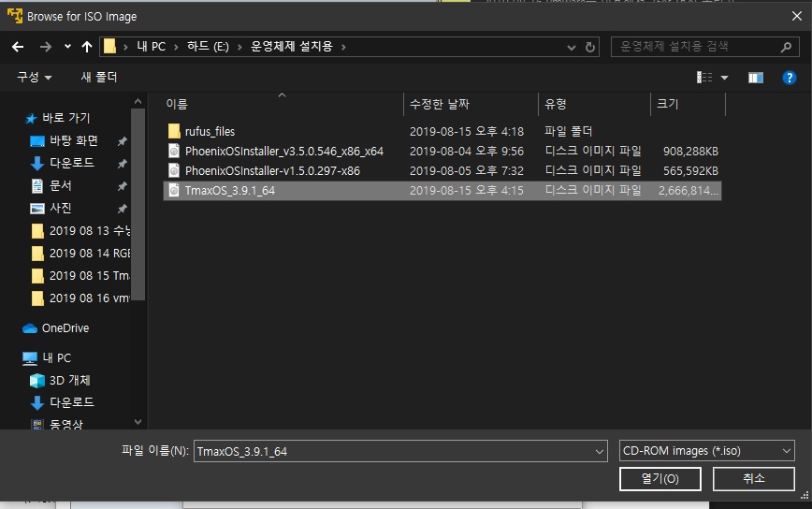Image resolution: width=812 pixels, height=509 pixels.
Task: Open help with the question mark icon
Action: pos(789,78)
